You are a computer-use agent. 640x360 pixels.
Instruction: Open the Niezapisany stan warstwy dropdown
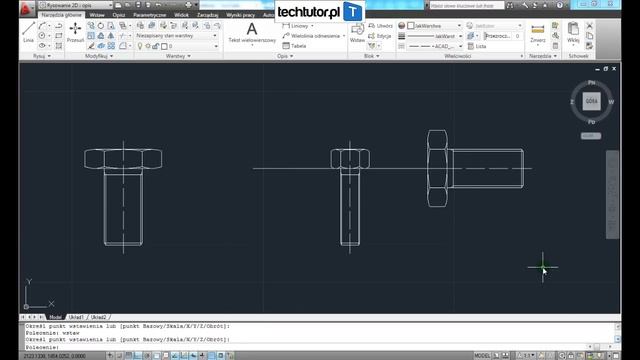176,36
